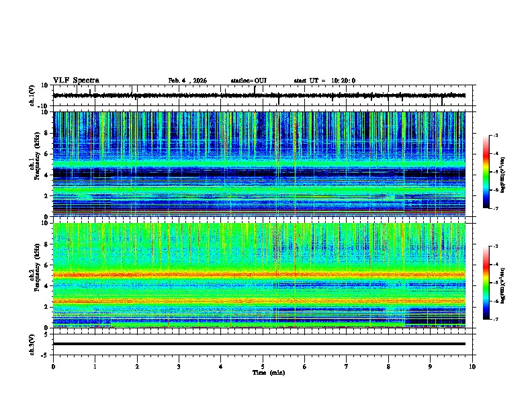532x411 pixels.
Task: Click the time axis tick label '3'
Action: (179, 367)
